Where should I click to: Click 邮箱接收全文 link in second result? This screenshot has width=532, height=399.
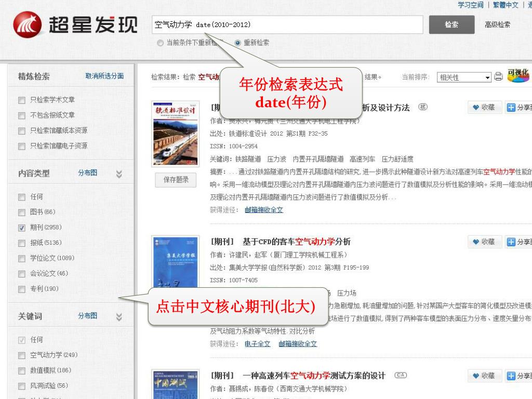pyautogui.click(x=298, y=344)
